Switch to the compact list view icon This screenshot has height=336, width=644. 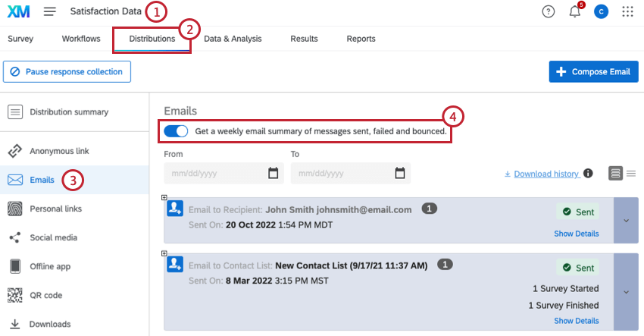(631, 174)
